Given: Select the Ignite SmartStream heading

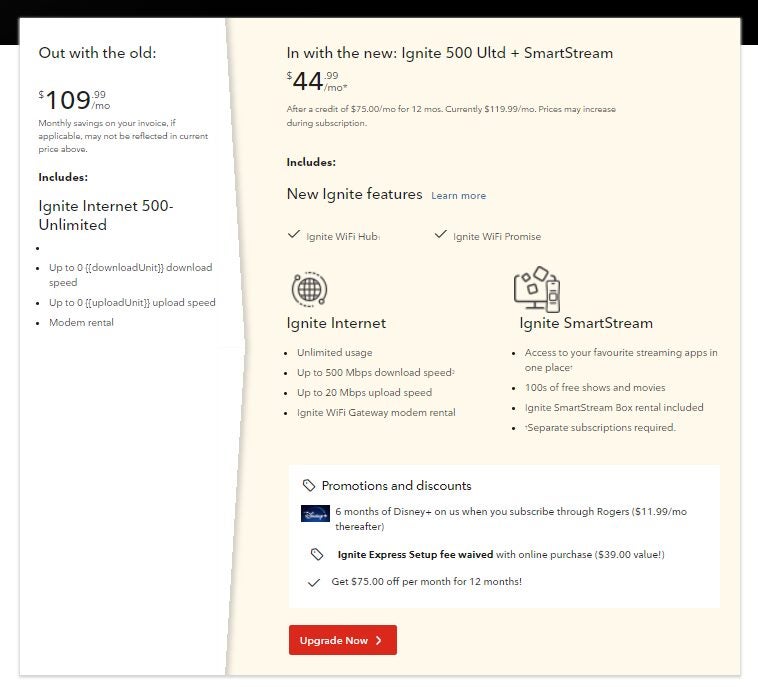Looking at the screenshot, I should click(585, 323).
